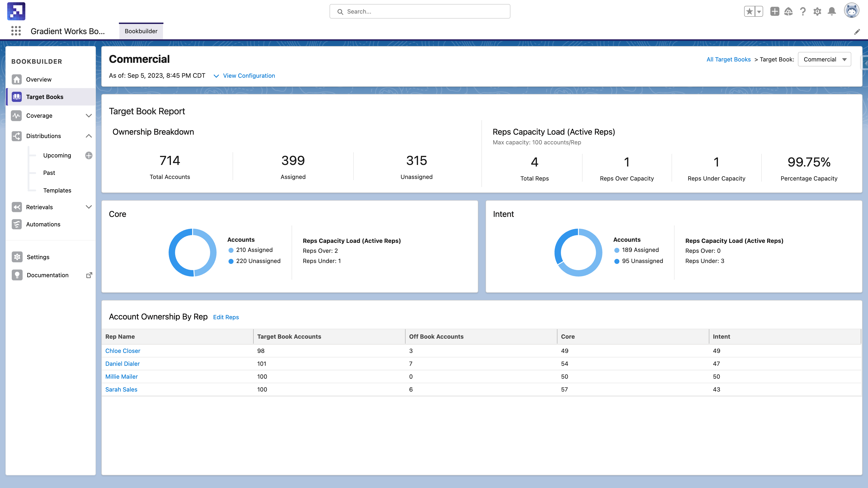Click the global Search field
The width and height of the screenshot is (868, 488).
point(420,12)
